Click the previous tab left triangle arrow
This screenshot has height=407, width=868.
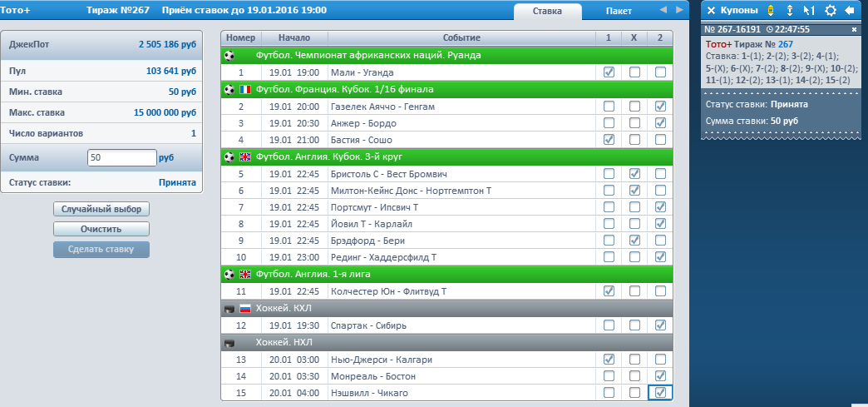pos(663,10)
